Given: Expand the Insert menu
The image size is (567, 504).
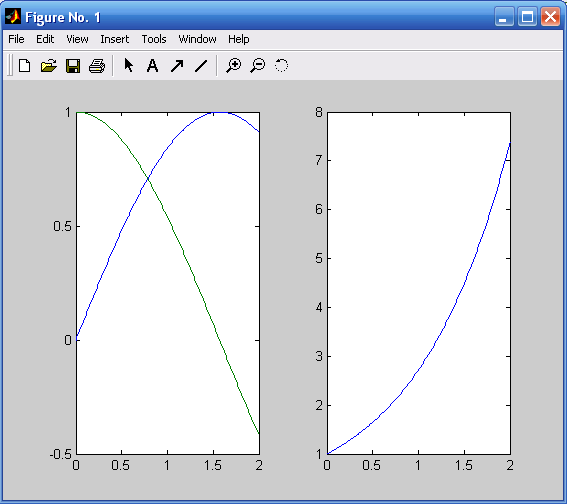Looking at the screenshot, I should (115, 39).
